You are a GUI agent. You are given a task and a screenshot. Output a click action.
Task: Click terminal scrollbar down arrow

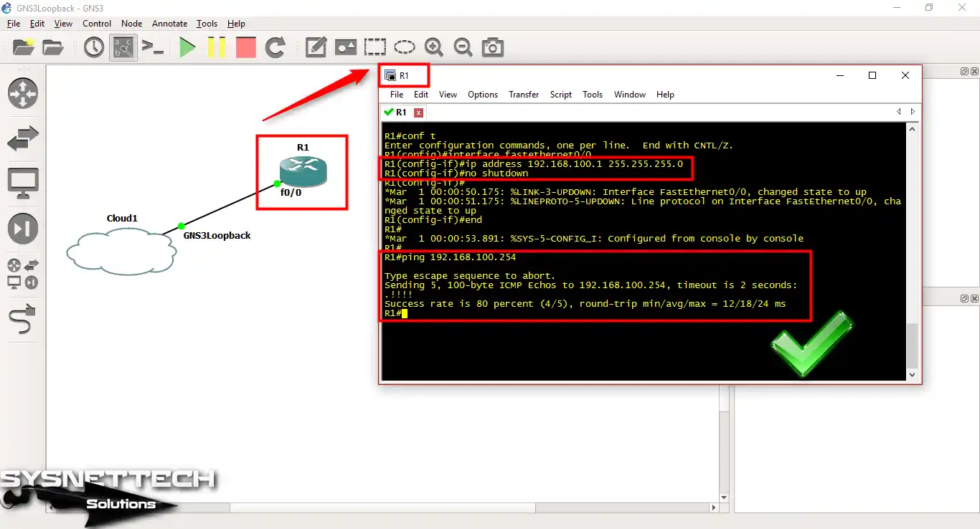click(x=913, y=374)
